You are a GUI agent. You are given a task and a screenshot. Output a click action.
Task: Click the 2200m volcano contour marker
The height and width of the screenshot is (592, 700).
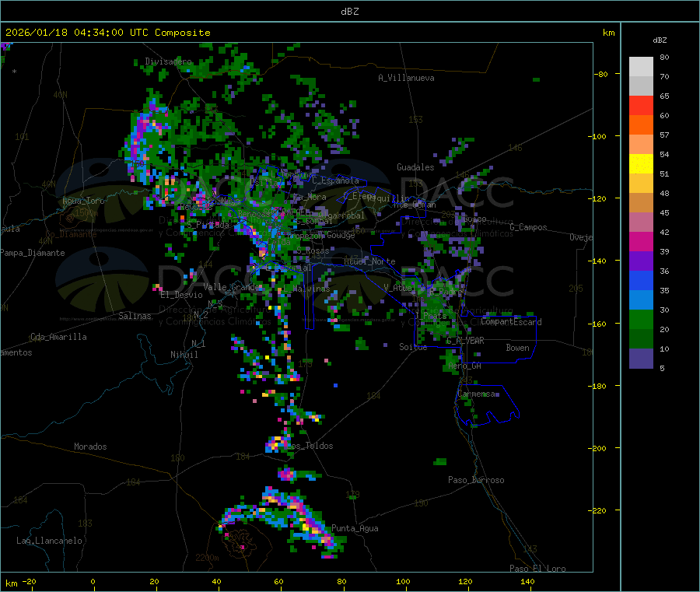click(207, 558)
